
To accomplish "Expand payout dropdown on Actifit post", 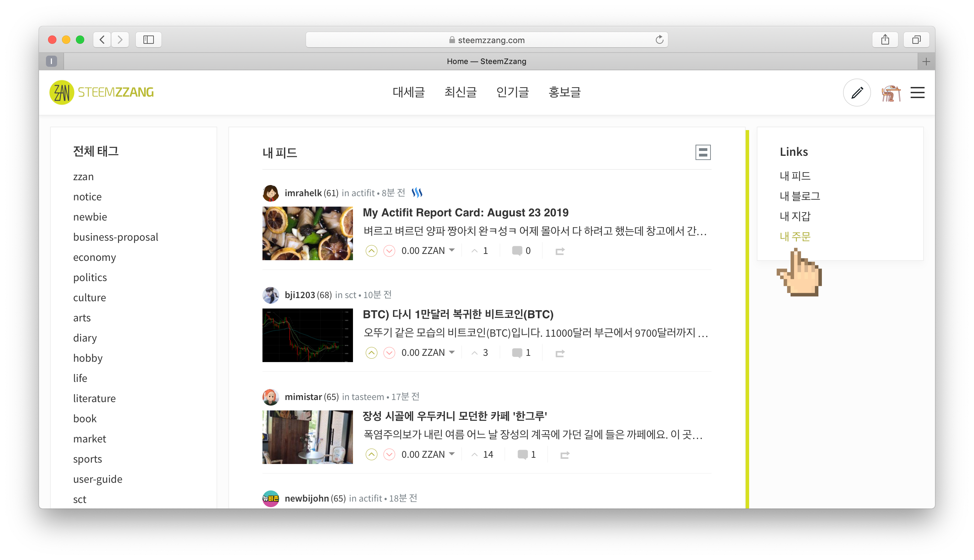I will tap(452, 250).
